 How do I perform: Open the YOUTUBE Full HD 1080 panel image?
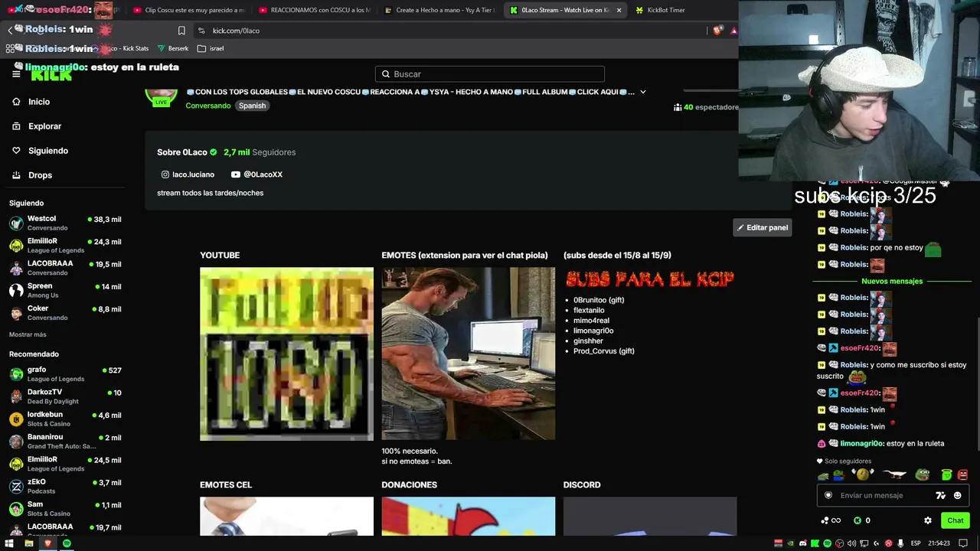(x=286, y=354)
